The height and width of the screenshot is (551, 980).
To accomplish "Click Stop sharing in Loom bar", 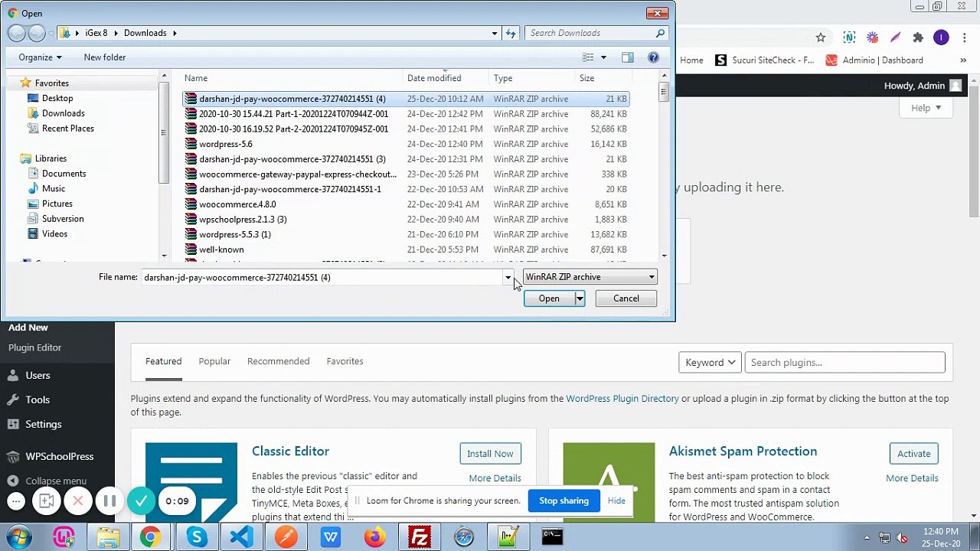I will (x=563, y=500).
